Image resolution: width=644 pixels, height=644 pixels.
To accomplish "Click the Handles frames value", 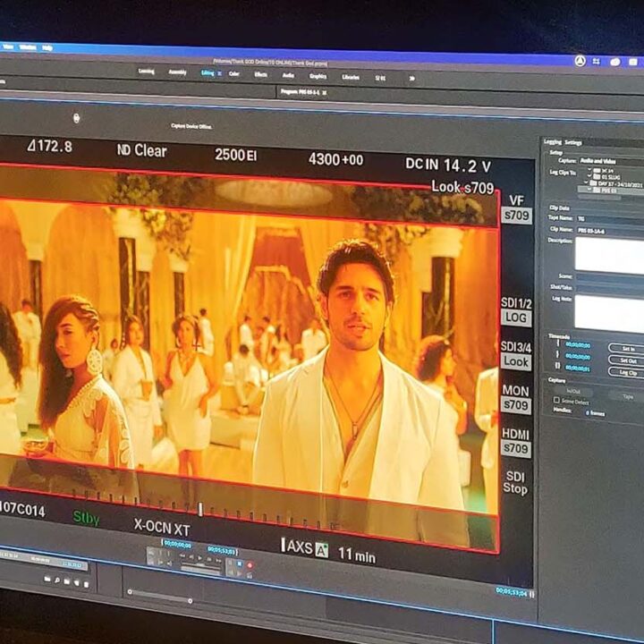I will [595, 413].
